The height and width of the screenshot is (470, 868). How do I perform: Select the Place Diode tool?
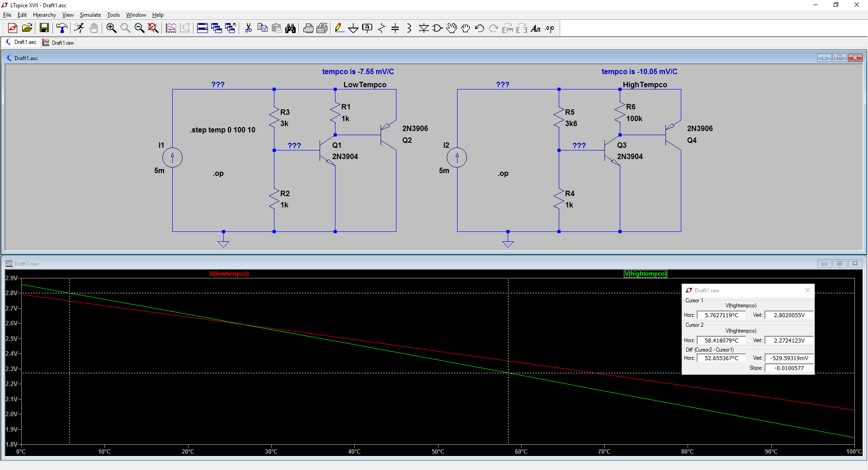click(x=424, y=28)
